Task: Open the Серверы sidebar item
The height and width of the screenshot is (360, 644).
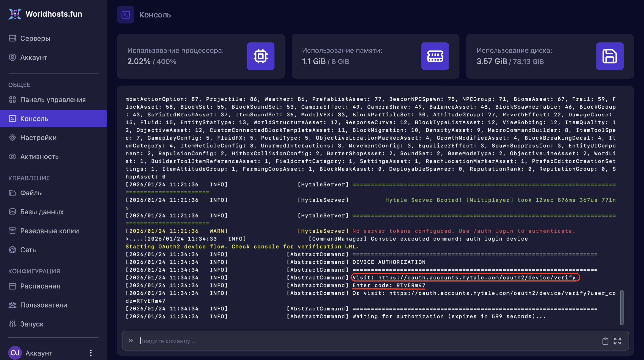Action: (35, 38)
